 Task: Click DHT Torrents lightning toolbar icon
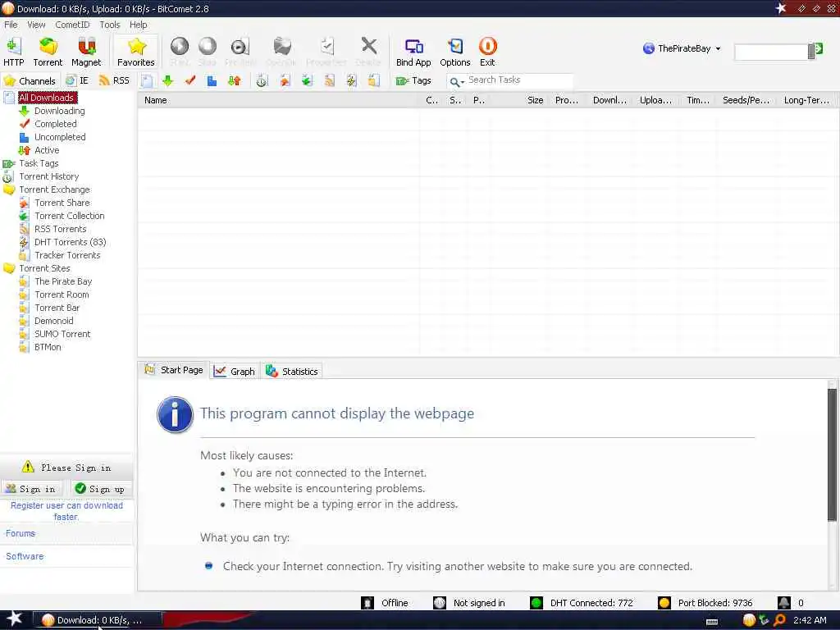(x=351, y=81)
